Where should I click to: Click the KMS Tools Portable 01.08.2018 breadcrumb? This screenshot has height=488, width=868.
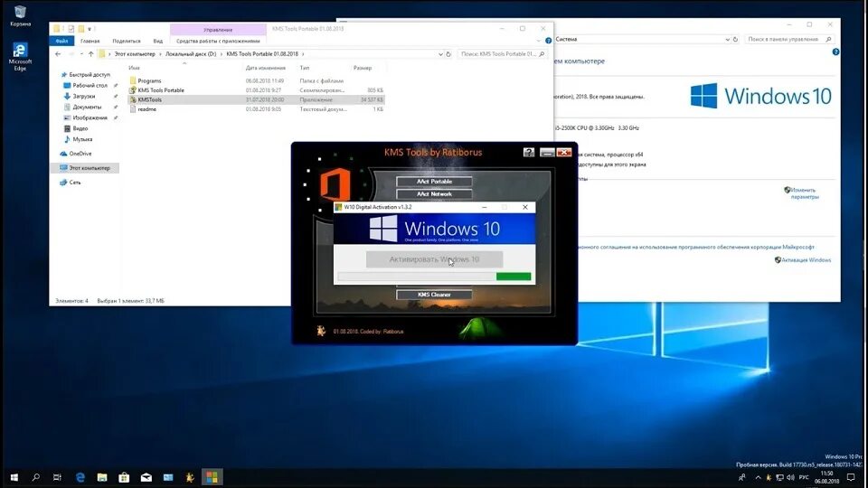click(262, 54)
